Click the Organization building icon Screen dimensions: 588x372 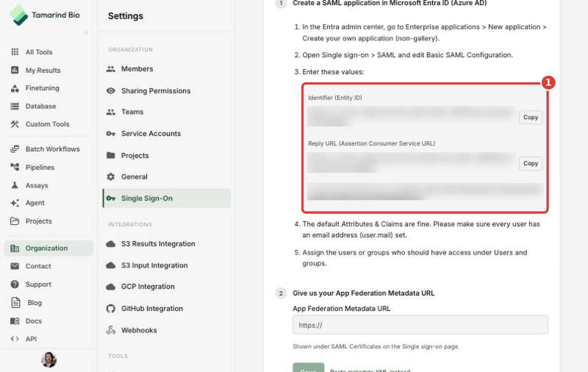[x=15, y=248]
